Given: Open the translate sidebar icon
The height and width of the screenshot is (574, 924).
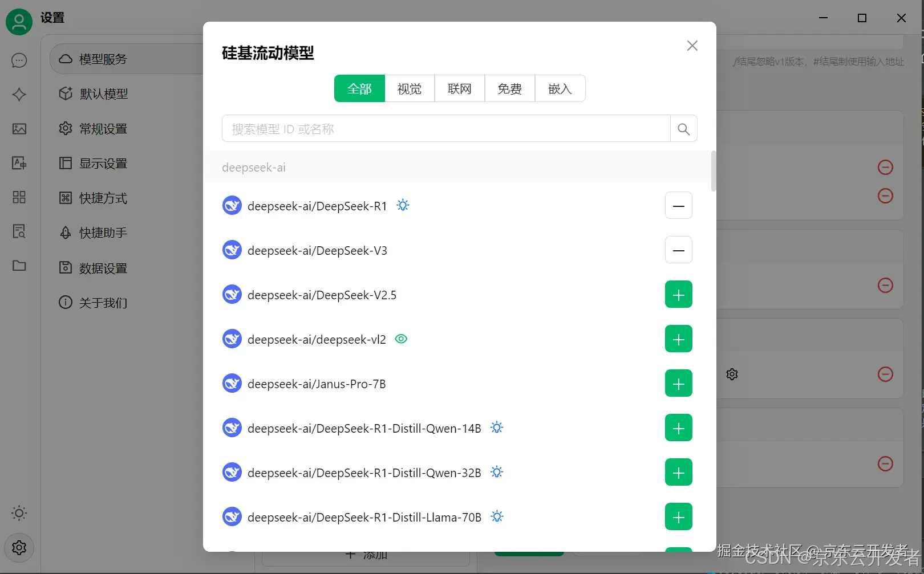Looking at the screenshot, I should point(19,163).
